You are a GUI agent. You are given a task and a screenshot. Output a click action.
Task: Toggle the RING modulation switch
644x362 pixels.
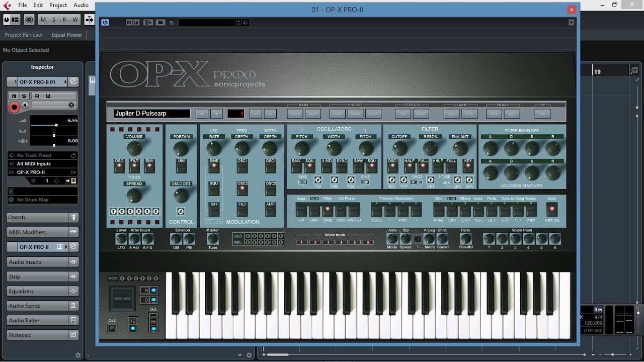coord(439,209)
